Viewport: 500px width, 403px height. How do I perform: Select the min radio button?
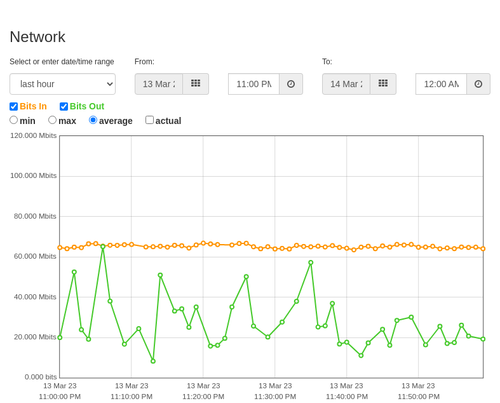[13, 120]
